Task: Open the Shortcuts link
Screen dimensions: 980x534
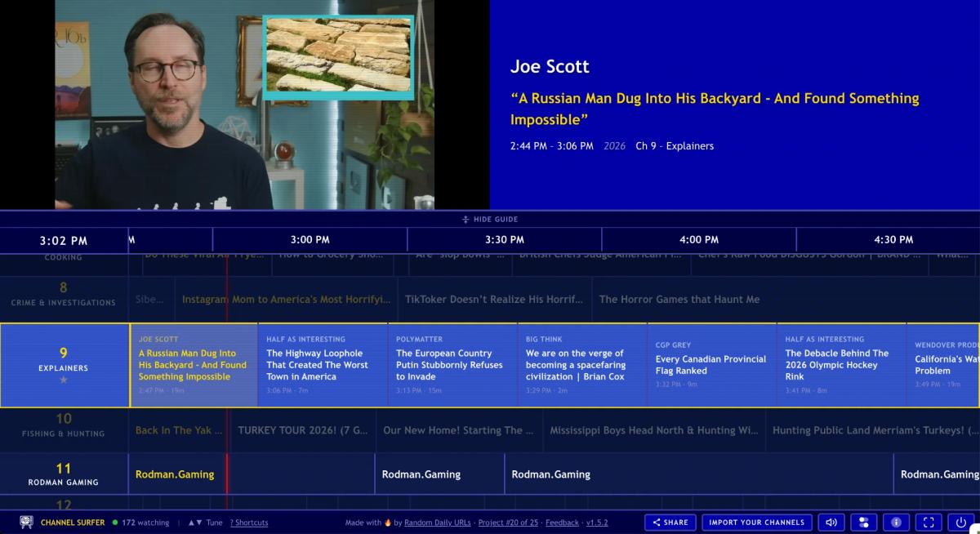Action: 248,523
